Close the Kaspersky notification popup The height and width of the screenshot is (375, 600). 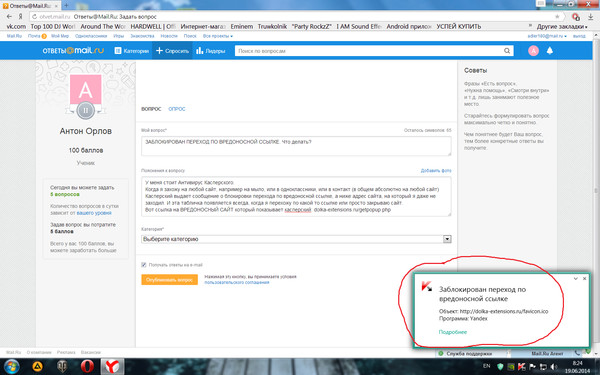pos(584,279)
